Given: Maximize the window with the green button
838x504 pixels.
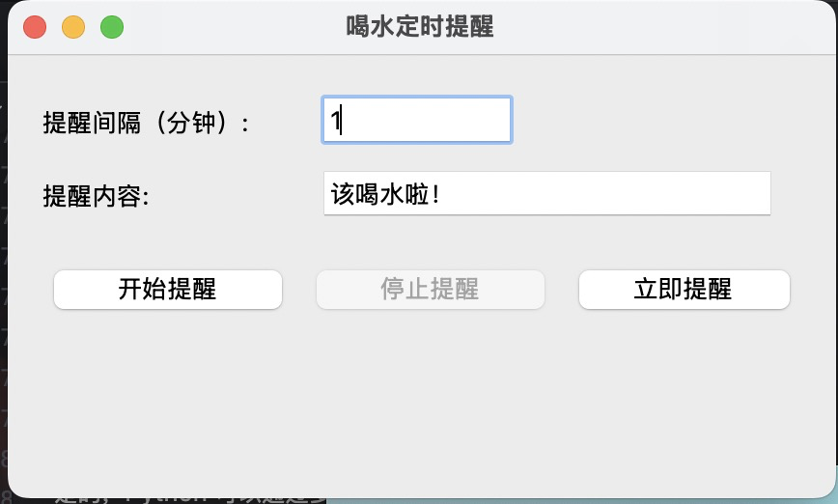Looking at the screenshot, I should tap(112, 27).
